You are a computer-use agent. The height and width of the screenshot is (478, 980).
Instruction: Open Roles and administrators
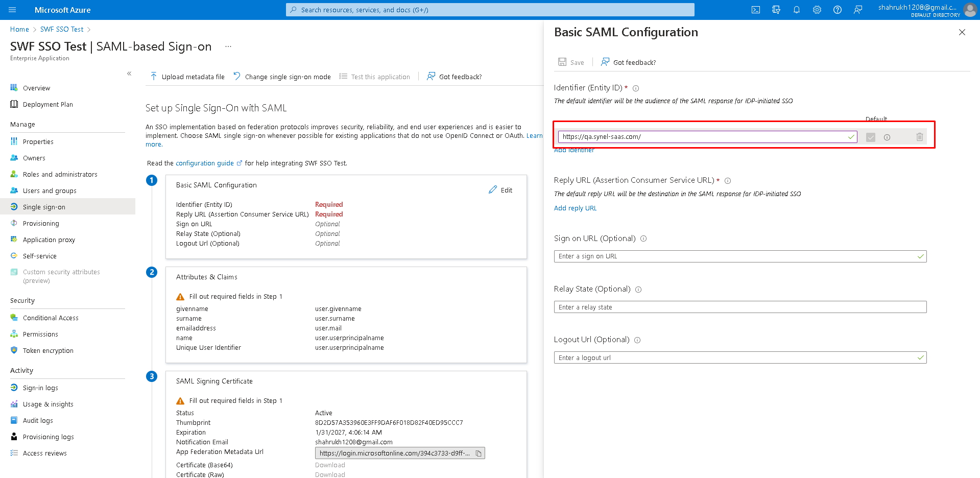(x=60, y=175)
